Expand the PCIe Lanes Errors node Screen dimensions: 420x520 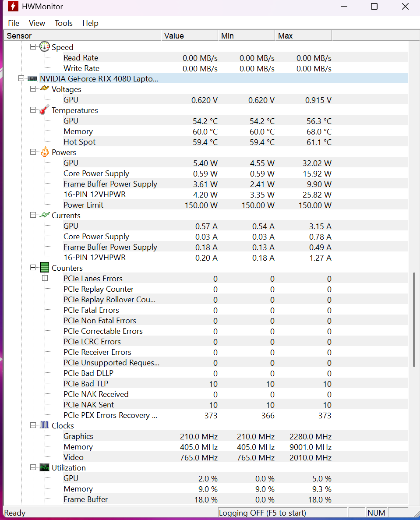point(45,278)
